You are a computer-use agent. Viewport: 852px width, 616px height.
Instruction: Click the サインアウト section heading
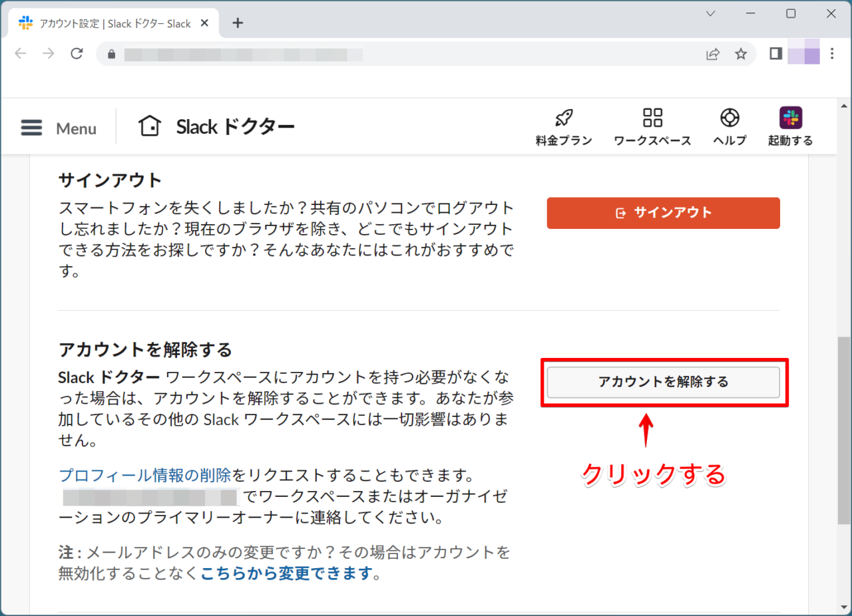tap(110, 180)
